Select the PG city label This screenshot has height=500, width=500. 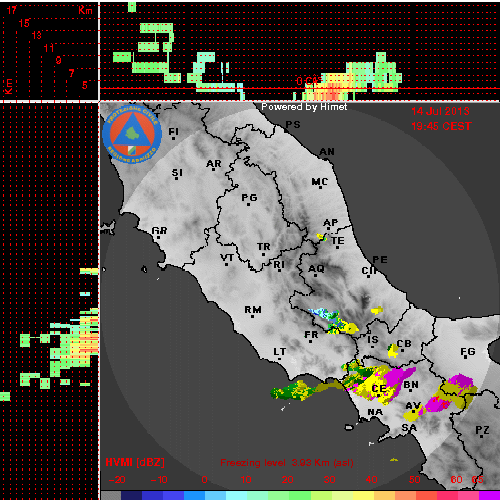click(x=249, y=198)
